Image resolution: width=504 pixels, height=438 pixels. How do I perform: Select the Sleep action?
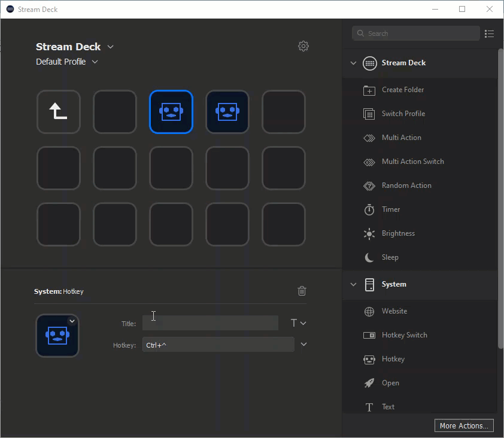coord(390,257)
